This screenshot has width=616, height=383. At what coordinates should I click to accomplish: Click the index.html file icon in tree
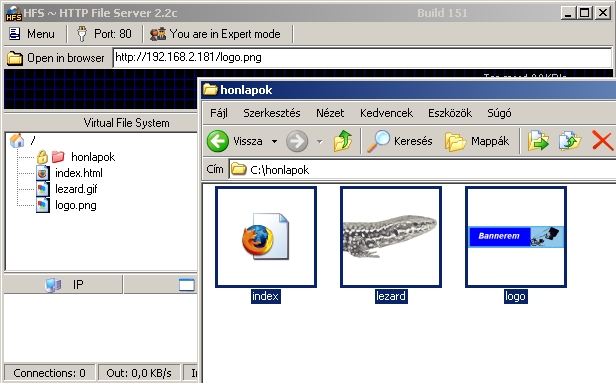[42, 173]
